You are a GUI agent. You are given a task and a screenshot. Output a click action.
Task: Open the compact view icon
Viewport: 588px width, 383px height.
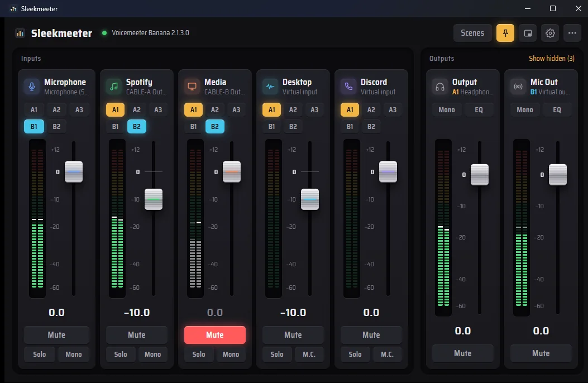point(528,33)
